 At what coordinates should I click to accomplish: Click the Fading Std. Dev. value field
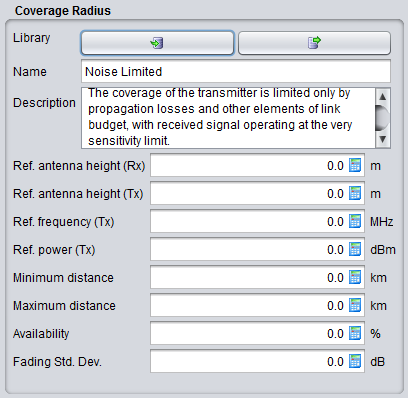click(257, 361)
